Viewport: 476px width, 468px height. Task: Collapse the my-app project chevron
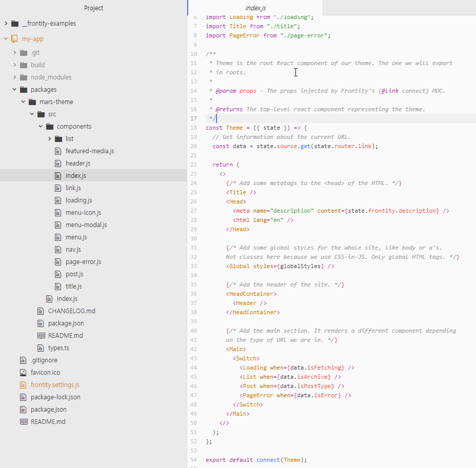coord(6,39)
